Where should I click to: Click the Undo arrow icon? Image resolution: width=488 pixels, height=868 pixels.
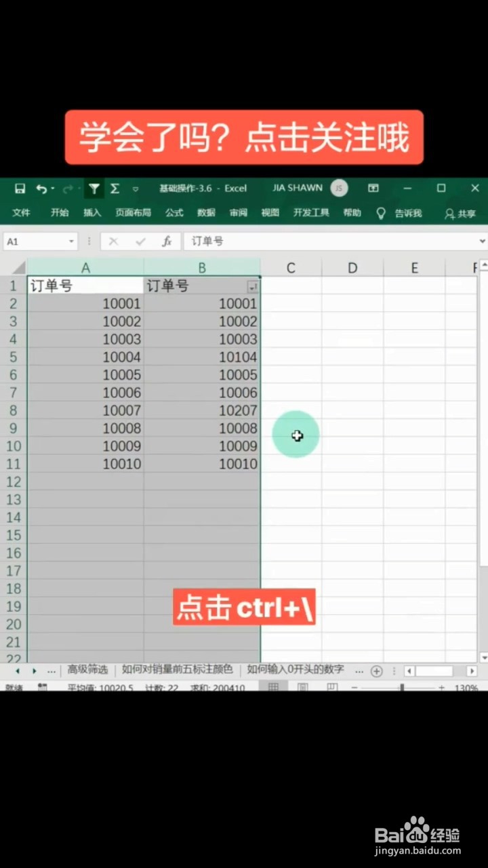[x=41, y=189]
